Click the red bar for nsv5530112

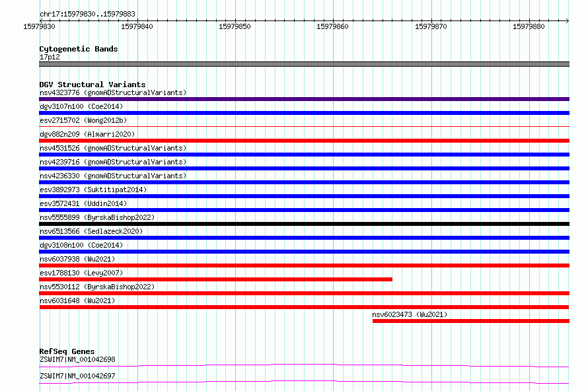pos(304,293)
